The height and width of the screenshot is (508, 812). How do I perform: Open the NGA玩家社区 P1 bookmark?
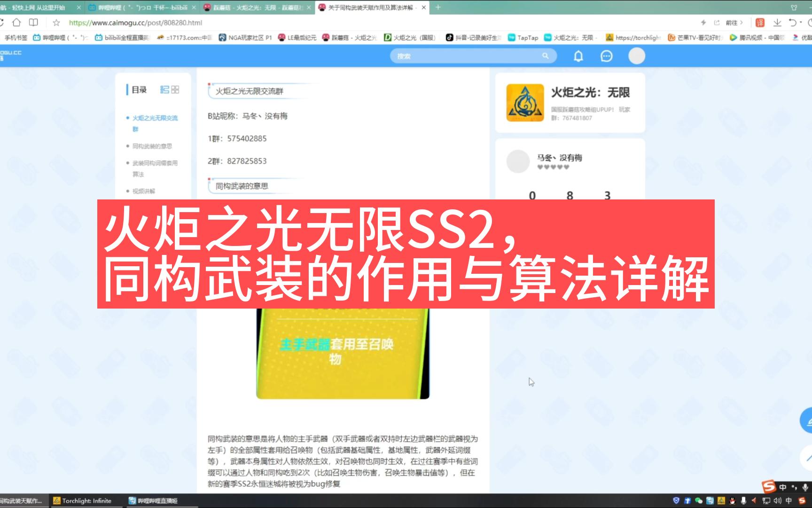pos(245,38)
